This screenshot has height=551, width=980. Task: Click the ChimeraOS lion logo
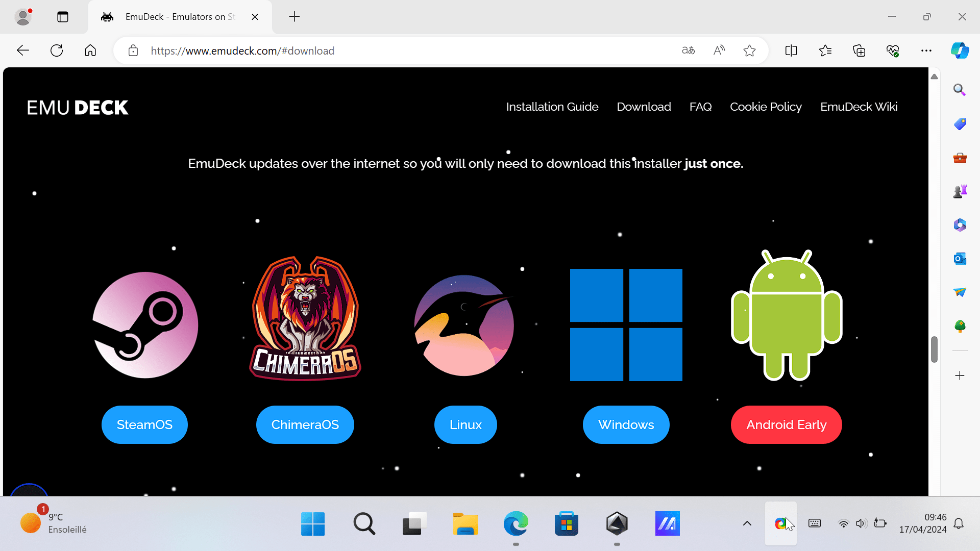[x=305, y=318]
